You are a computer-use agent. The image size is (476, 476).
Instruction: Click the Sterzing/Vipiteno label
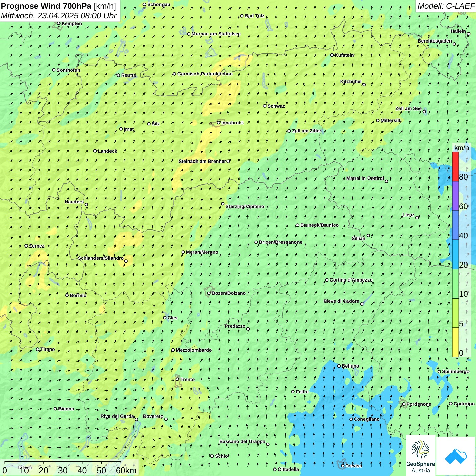tap(245, 206)
